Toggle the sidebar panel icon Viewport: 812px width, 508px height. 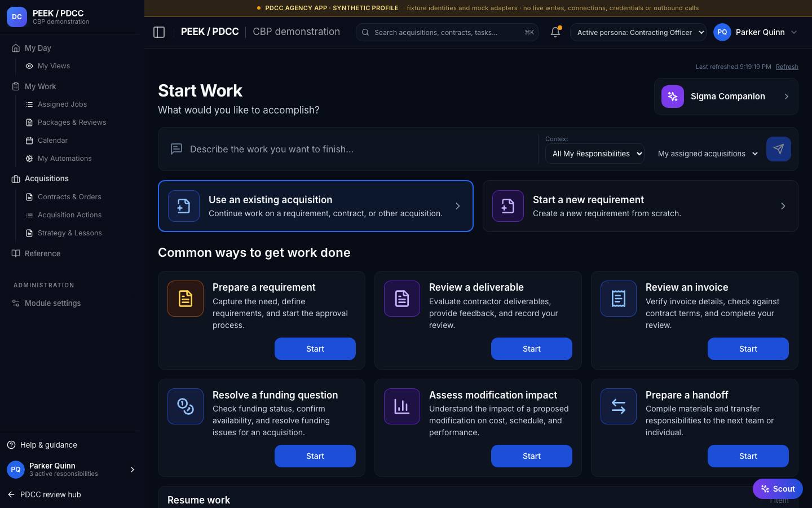click(x=159, y=32)
